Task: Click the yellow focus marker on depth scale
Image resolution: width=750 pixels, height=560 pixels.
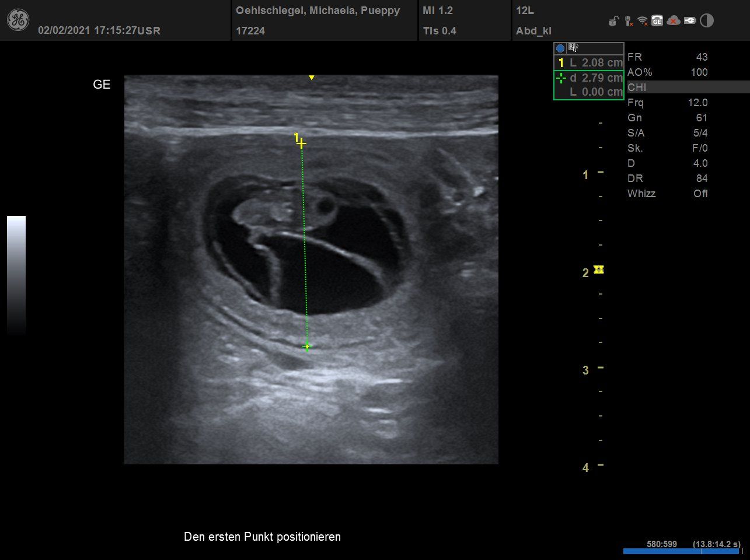Action: [x=598, y=269]
